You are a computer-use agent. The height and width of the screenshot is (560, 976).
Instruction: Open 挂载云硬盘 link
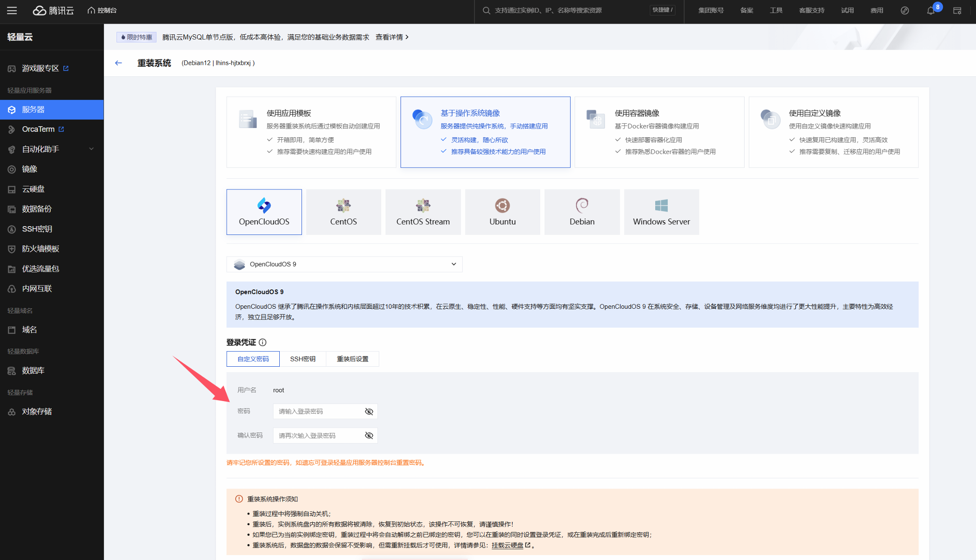point(507,545)
